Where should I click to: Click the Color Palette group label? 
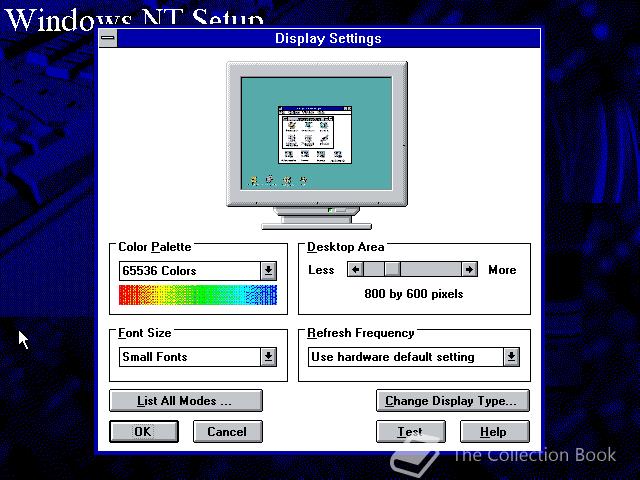(155, 247)
